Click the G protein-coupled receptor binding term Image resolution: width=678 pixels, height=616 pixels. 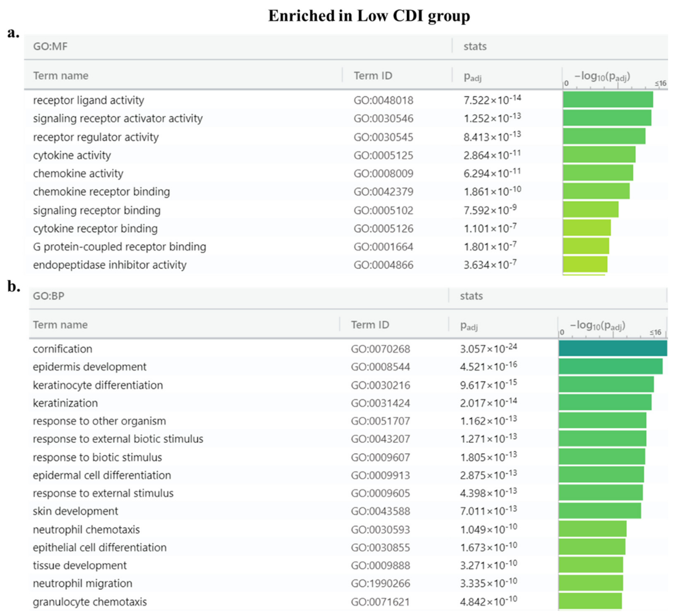point(119,247)
